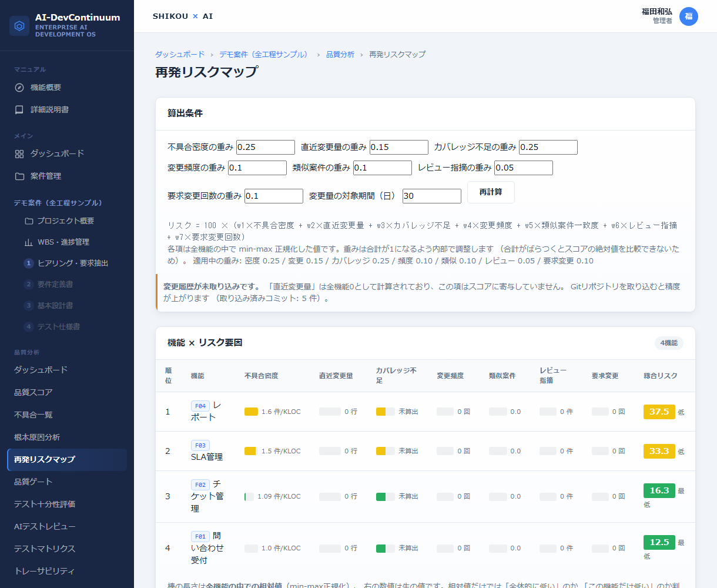
Task: Click カバレッジ不足 bar in SLA管理 row
Action: (x=386, y=451)
